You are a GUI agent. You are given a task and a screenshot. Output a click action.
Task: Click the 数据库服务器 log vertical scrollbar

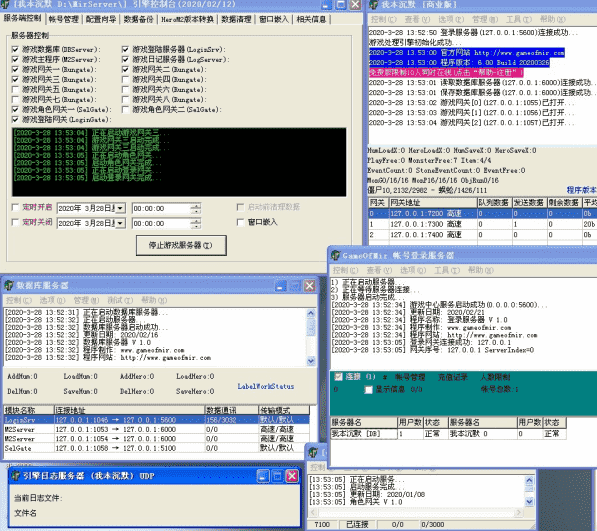(311, 337)
